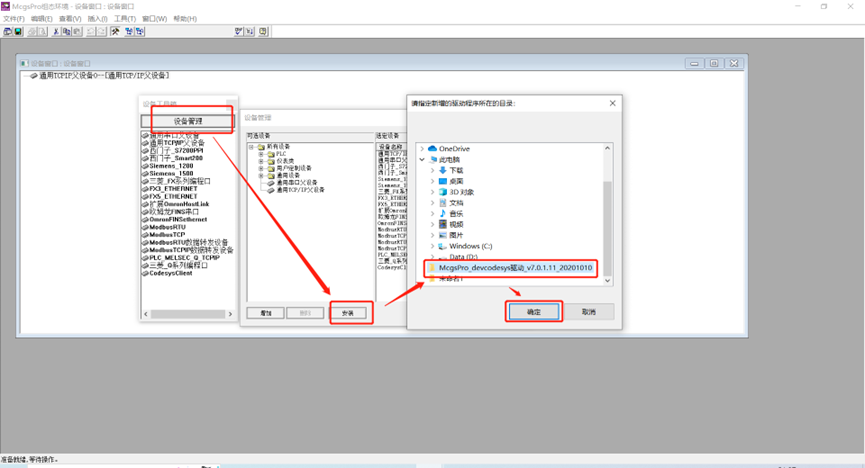This screenshot has width=865, height=468.
Task: Click the paste toolbar icon
Action: coord(77,31)
